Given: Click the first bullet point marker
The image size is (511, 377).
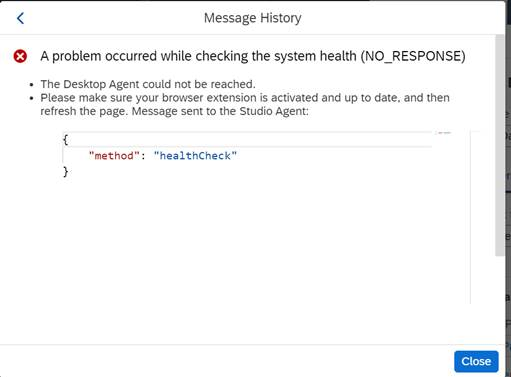Looking at the screenshot, I should point(32,85).
